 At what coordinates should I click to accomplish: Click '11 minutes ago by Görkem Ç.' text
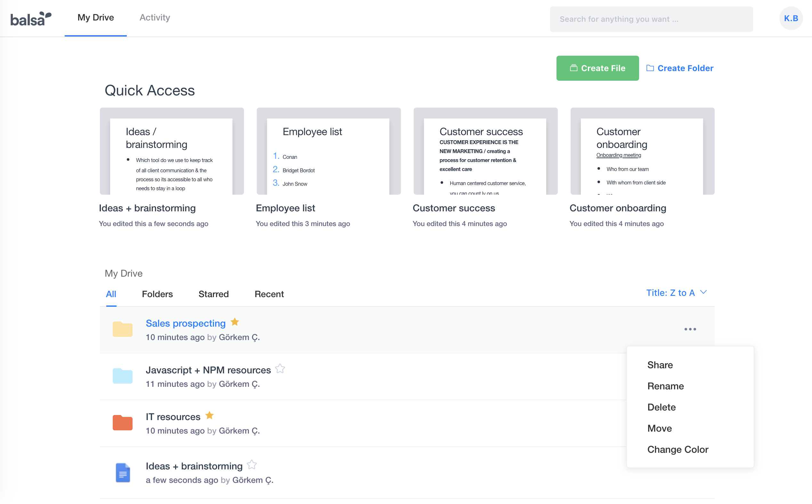[x=203, y=384]
